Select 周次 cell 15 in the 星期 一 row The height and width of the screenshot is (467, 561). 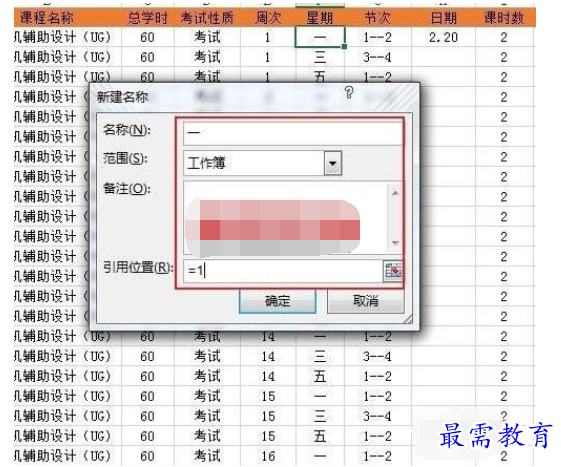268,397
